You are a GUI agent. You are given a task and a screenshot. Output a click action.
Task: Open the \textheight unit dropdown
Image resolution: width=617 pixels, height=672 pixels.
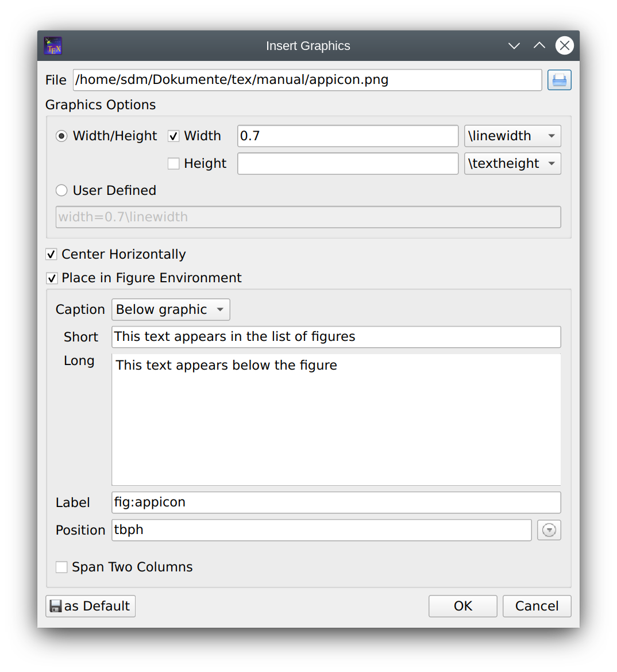coord(512,164)
